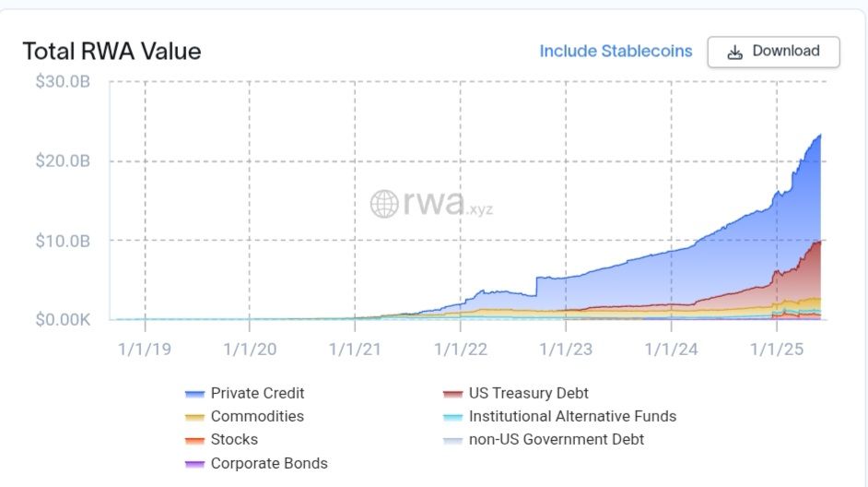This screenshot has width=868, height=487.
Task: Click the Commodities yellow swatch icon
Action: tap(194, 417)
